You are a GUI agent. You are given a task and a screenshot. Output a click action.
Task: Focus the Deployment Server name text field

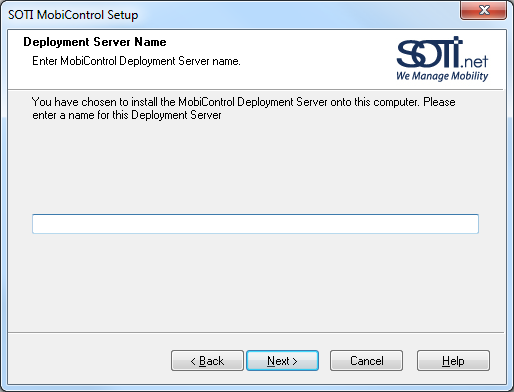point(255,224)
